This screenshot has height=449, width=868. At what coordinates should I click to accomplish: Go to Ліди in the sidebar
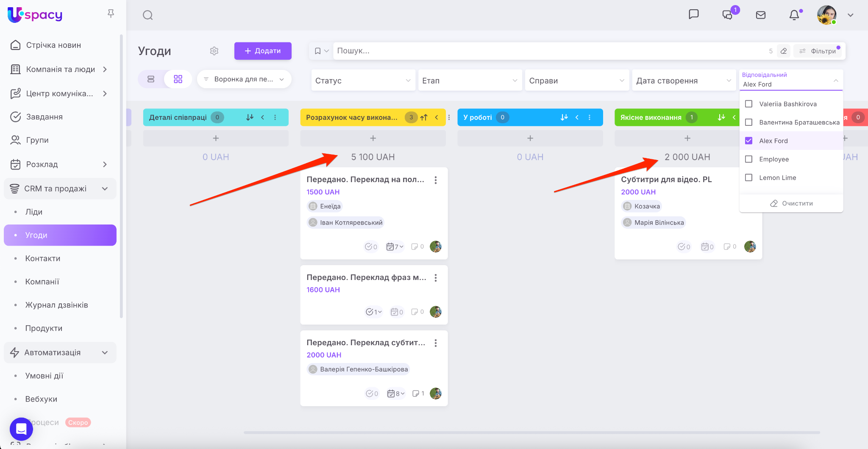[x=34, y=212]
